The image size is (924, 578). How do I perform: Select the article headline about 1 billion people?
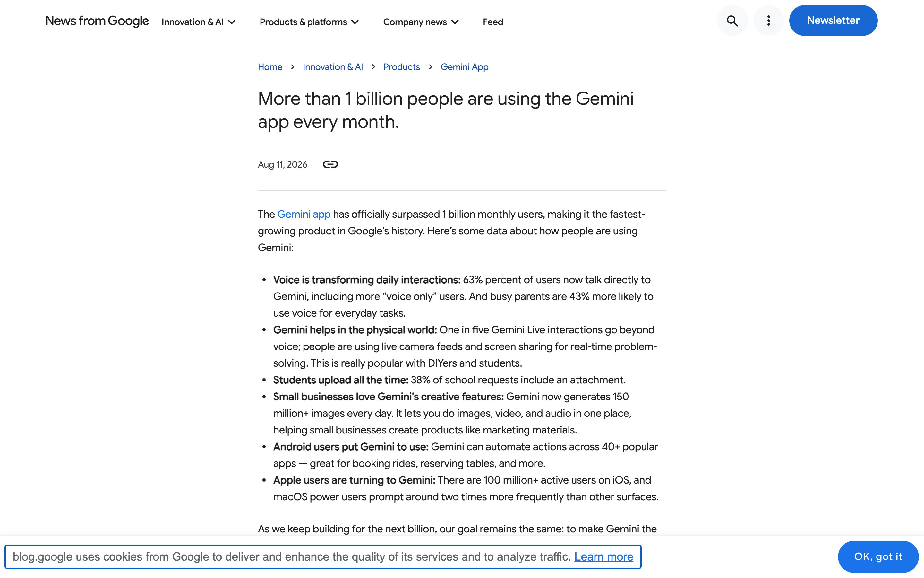(x=446, y=110)
